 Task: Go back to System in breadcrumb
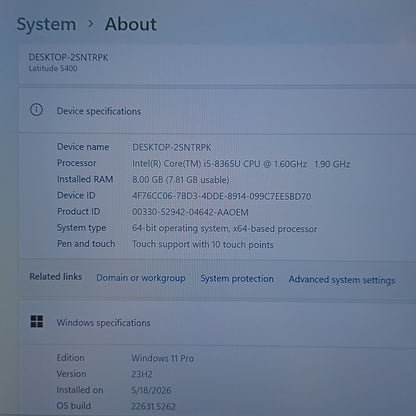click(46, 24)
